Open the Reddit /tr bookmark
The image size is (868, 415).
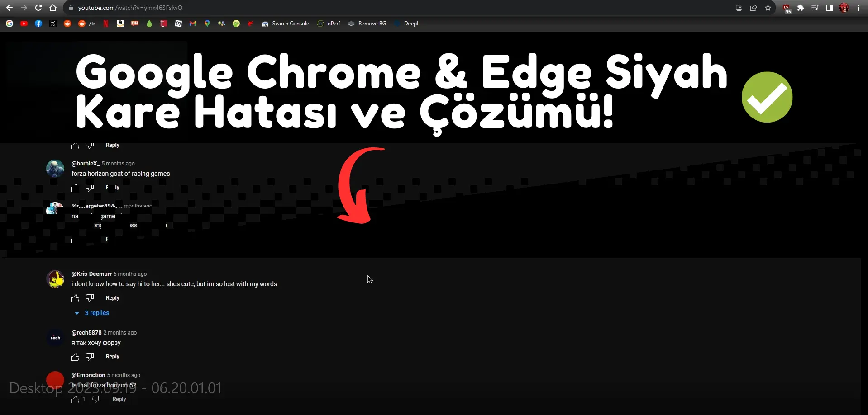[87, 24]
